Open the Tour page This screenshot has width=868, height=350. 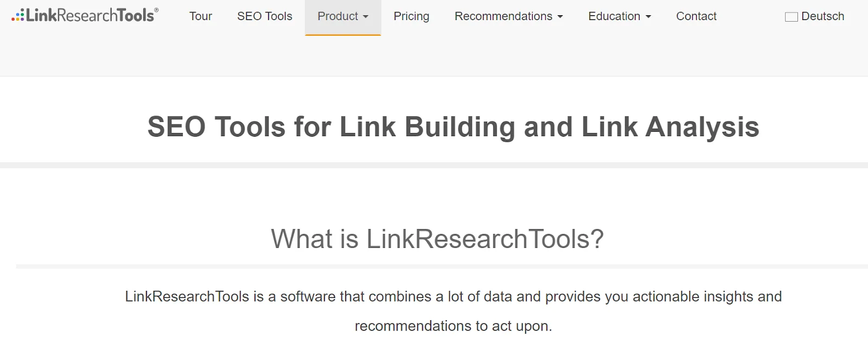[200, 16]
